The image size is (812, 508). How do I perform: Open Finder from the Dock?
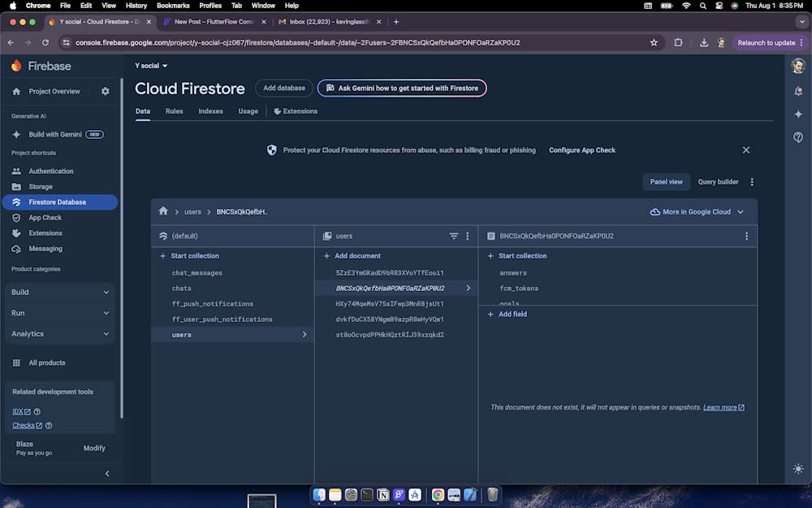pos(319,494)
